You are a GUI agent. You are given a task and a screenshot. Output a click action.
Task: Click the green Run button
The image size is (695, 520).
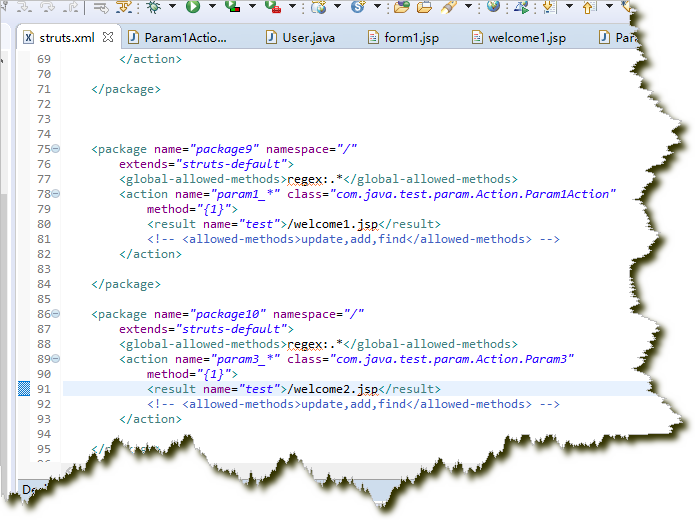coord(193,7)
